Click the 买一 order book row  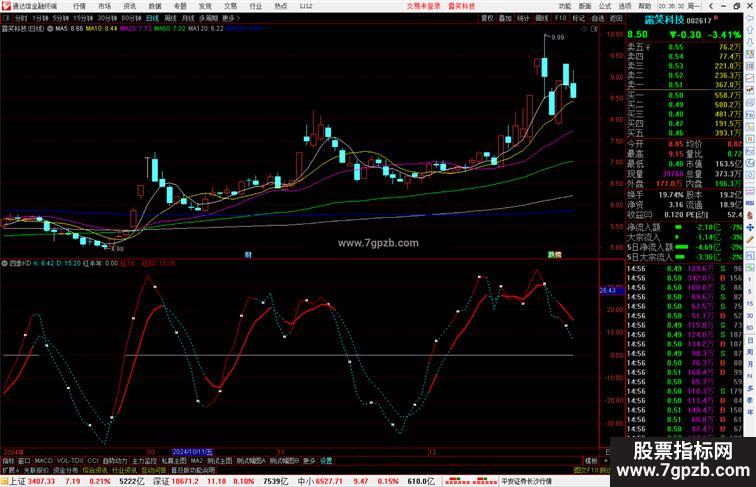pyautogui.click(x=684, y=95)
